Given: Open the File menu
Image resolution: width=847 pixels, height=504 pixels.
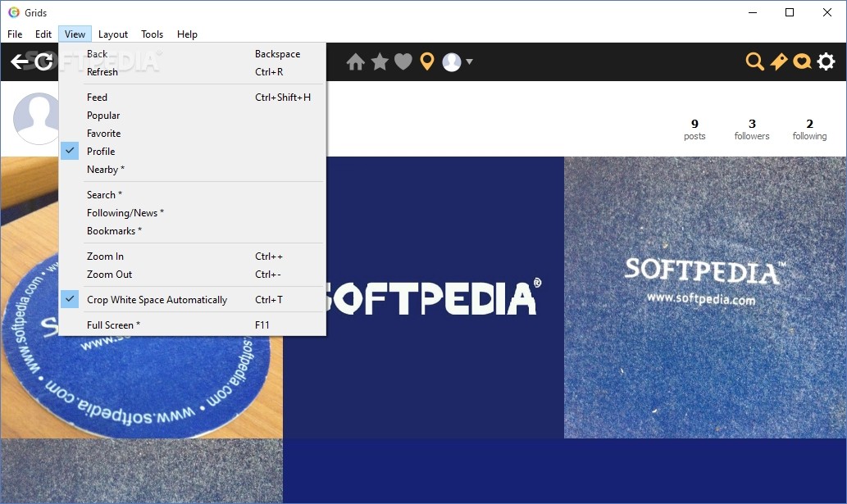Looking at the screenshot, I should pyautogui.click(x=15, y=34).
